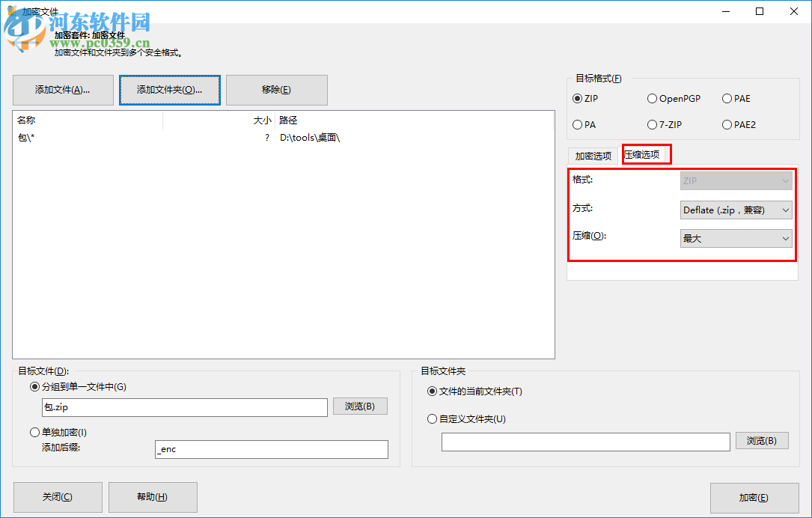Enable 单独加密(I) option
Image resolution: width=812 pixels, height=518 pixels.
[34, 432]
